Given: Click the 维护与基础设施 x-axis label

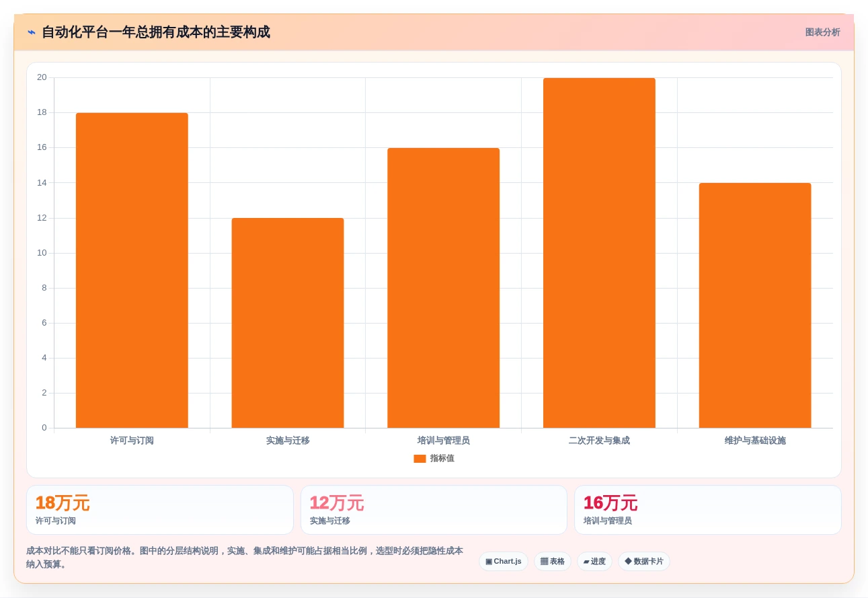Looking at the screenshot, I should (x=755, y=441).
